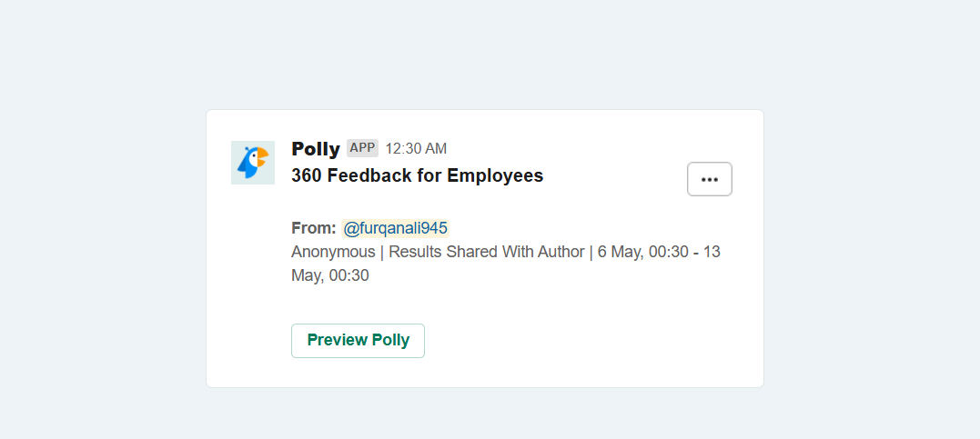This screenshot has width=980, height=439.
Task: Select the 360 Feedback for Employees title
Action: 418,176
